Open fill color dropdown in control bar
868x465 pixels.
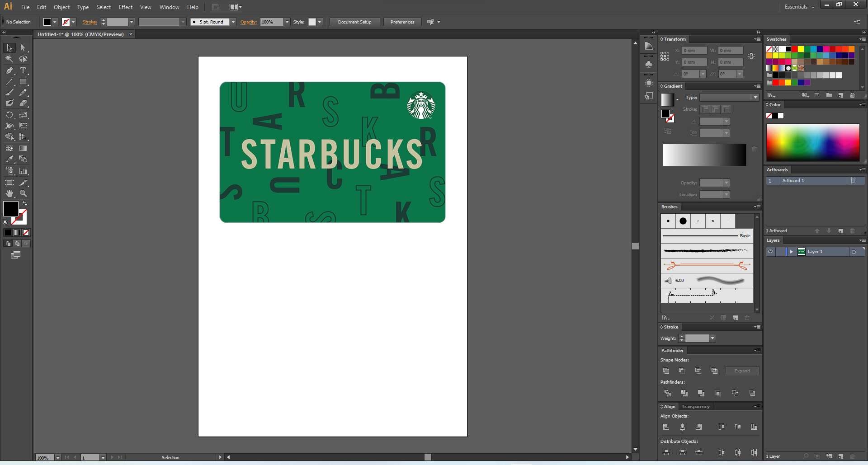tap(55, 22)
